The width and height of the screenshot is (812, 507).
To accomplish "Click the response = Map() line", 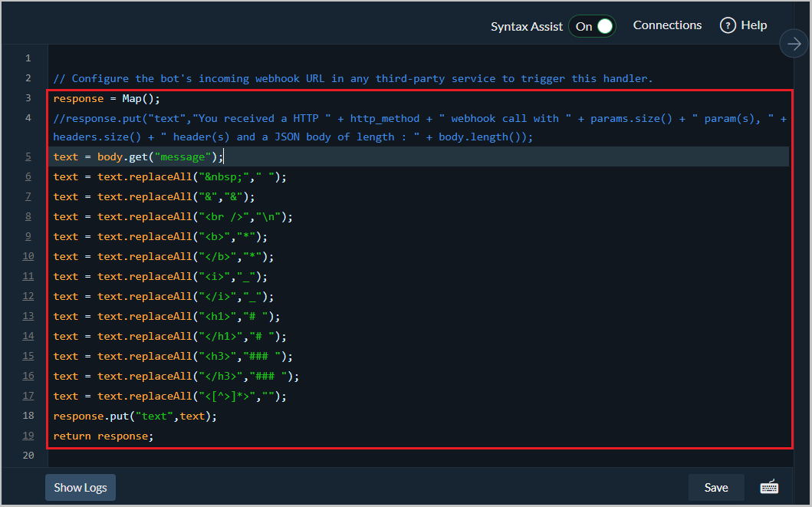I will [x=107, y=98].
